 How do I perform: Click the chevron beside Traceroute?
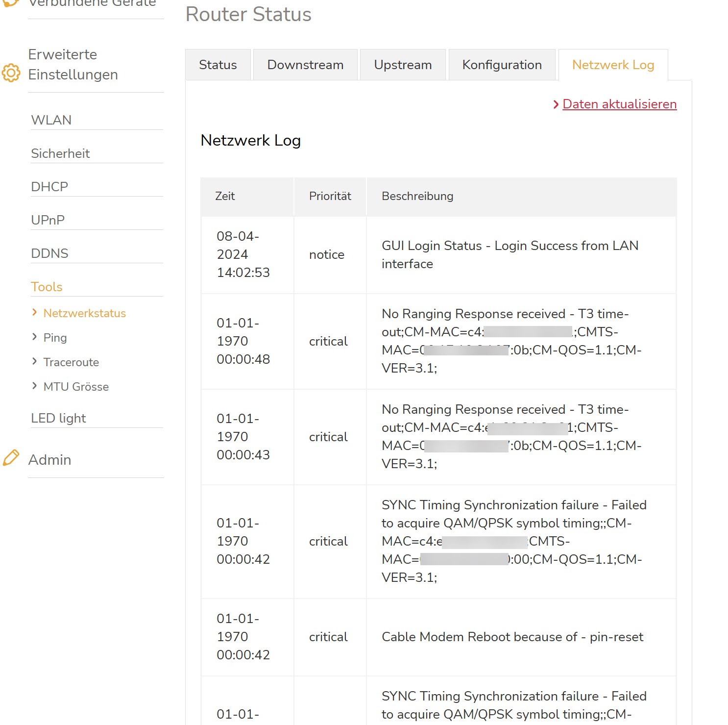point(34,361)
